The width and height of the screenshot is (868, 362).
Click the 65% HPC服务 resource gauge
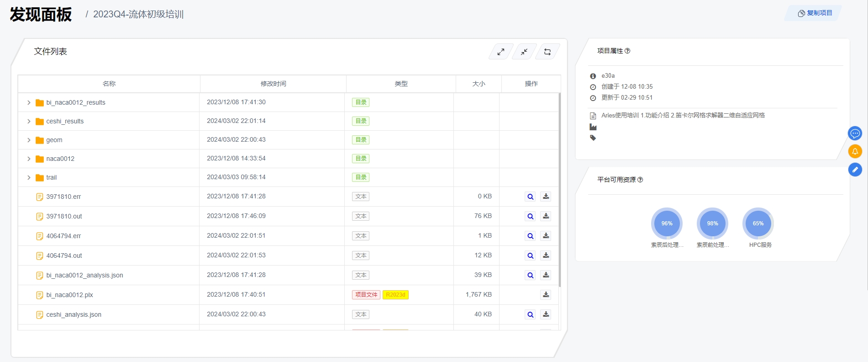click(x=758, y=224)
